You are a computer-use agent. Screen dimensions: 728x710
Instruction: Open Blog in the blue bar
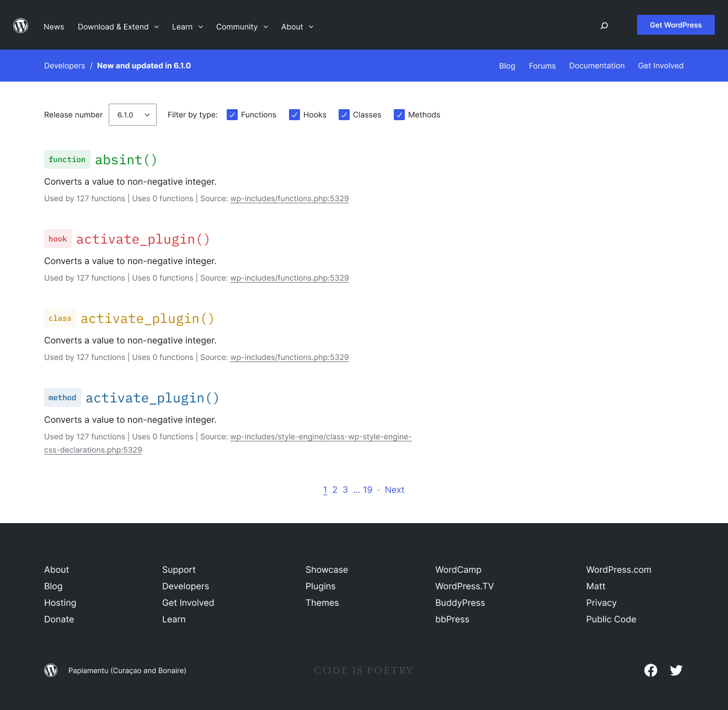pos(507,66)
